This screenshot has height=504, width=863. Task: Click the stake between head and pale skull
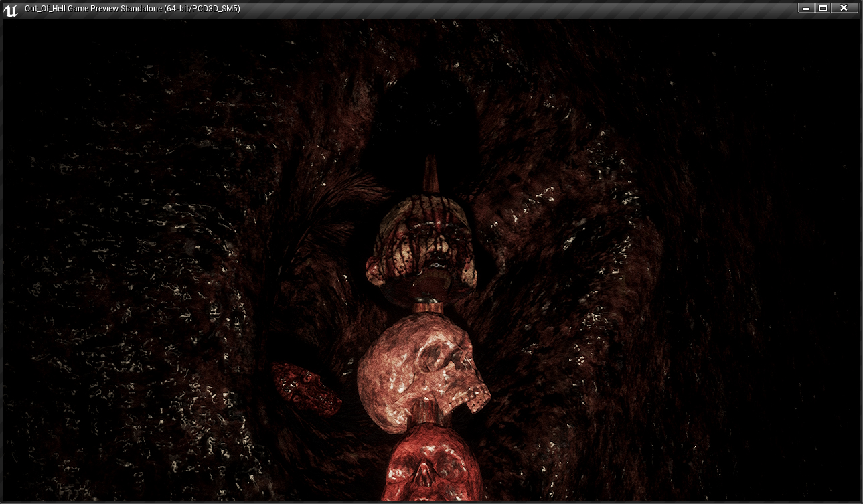428,307
